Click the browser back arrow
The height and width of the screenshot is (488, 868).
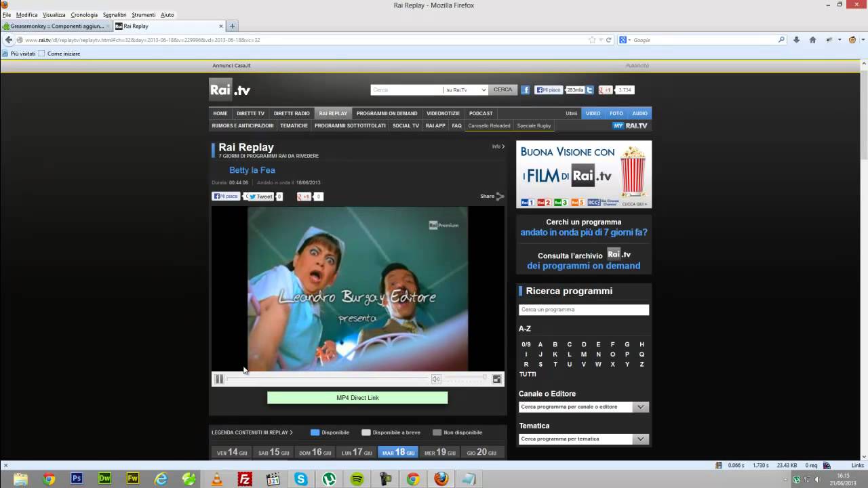pyautogui.click(x=9, y=40)
